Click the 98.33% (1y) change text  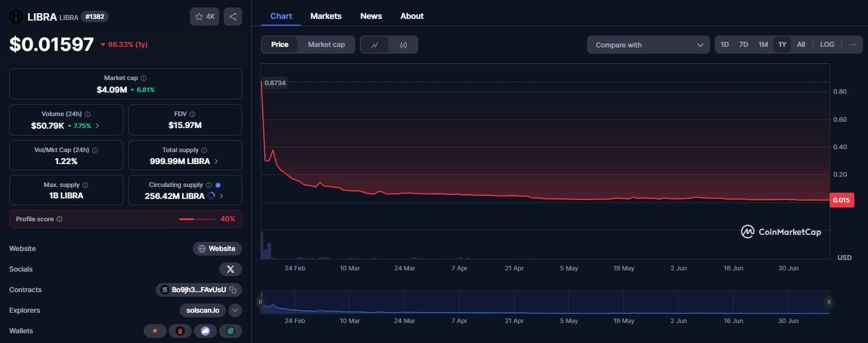pos(124,45)
